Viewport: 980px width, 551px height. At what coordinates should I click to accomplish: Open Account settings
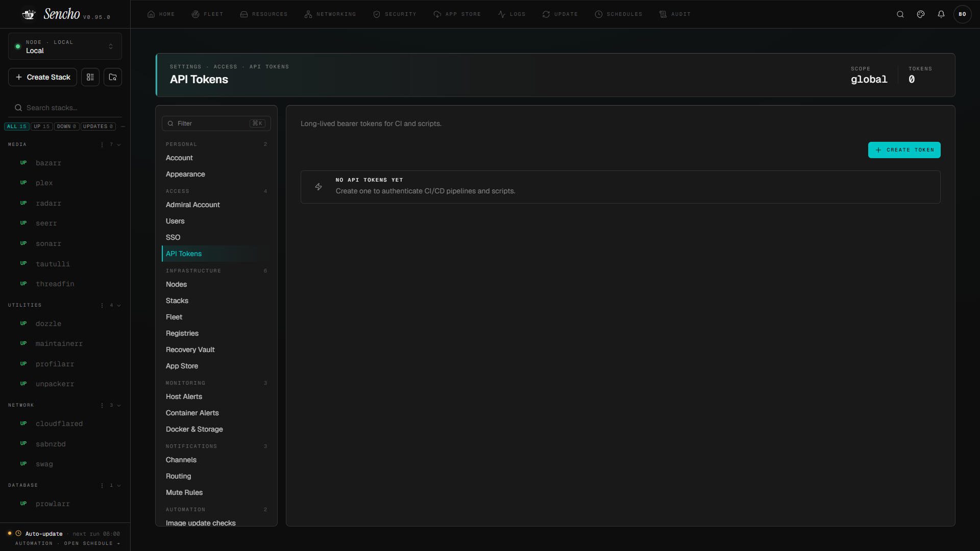[x=216, y=158]
